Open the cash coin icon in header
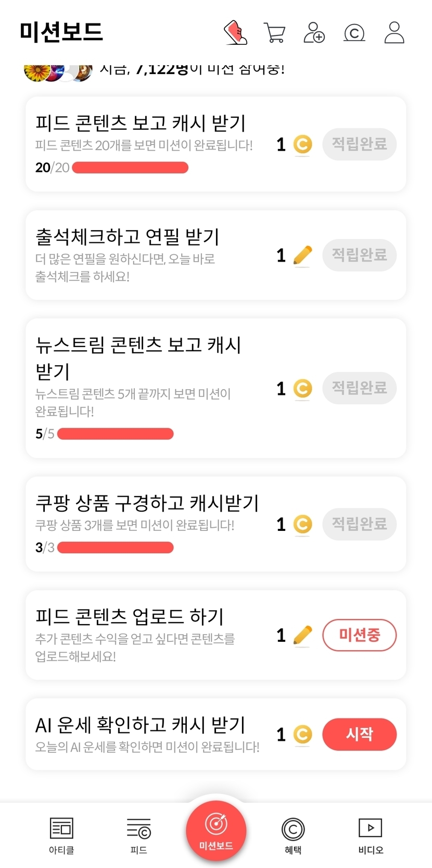Image resolution: width=432 pixels, height=868 pixels. (354, 33)
